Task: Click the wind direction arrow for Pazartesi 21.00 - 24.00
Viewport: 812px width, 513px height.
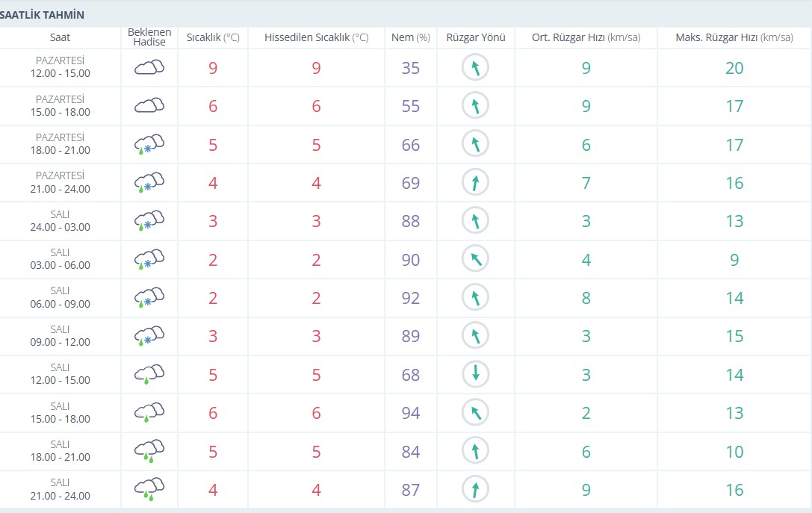Action: pos(475,182)
